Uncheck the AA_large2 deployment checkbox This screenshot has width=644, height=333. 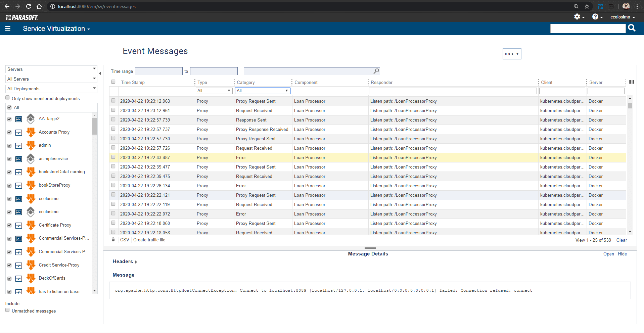tap(9, 119)
